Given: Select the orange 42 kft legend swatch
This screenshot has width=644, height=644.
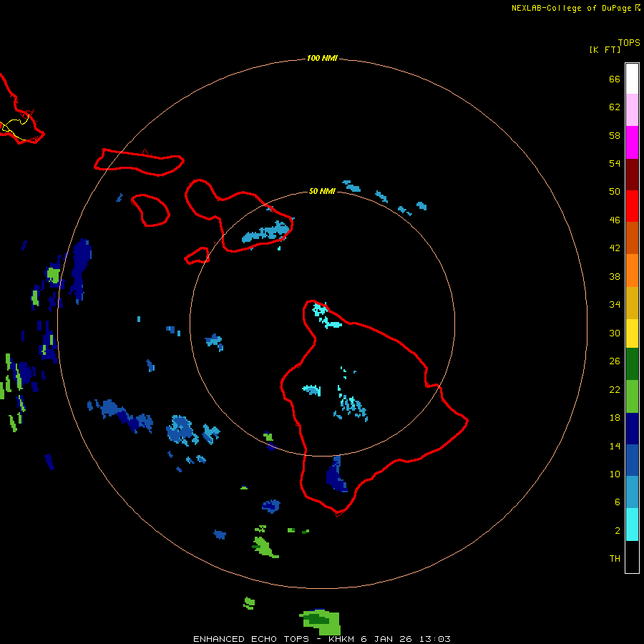Looking at the screenshot, I should coord(632,270).
